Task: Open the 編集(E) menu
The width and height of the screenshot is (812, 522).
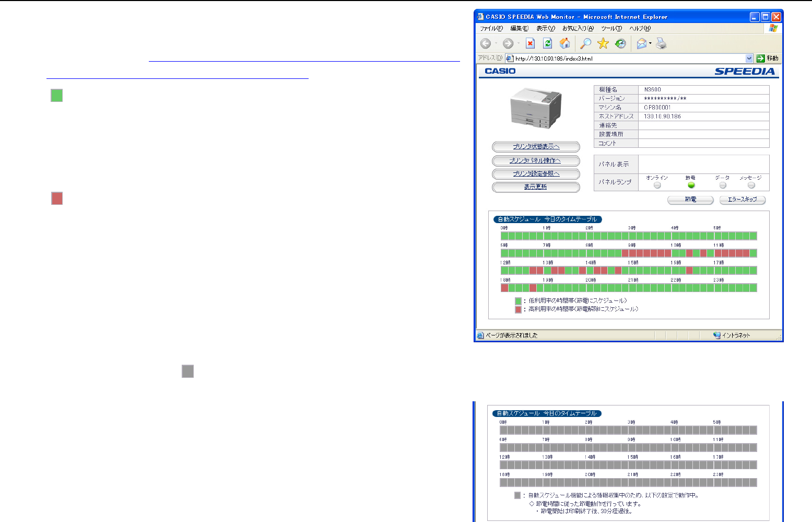Action: pos(520,28)
